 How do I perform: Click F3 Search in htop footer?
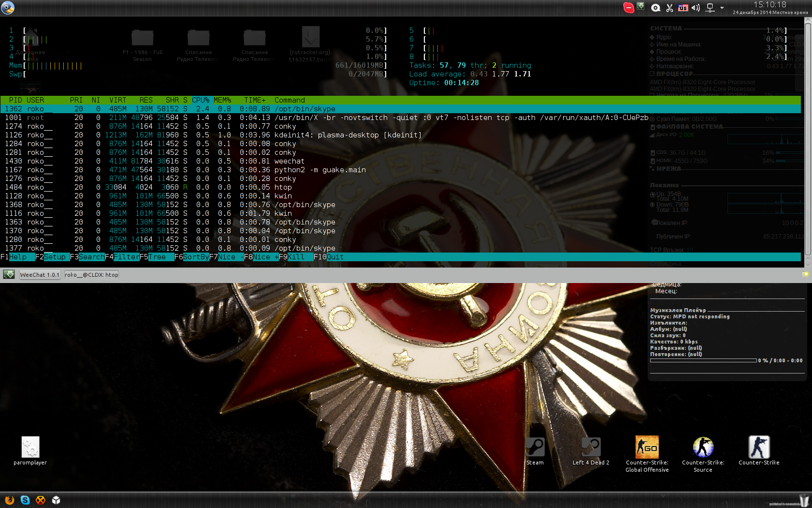pyautogui.click(x=87, y=257)
